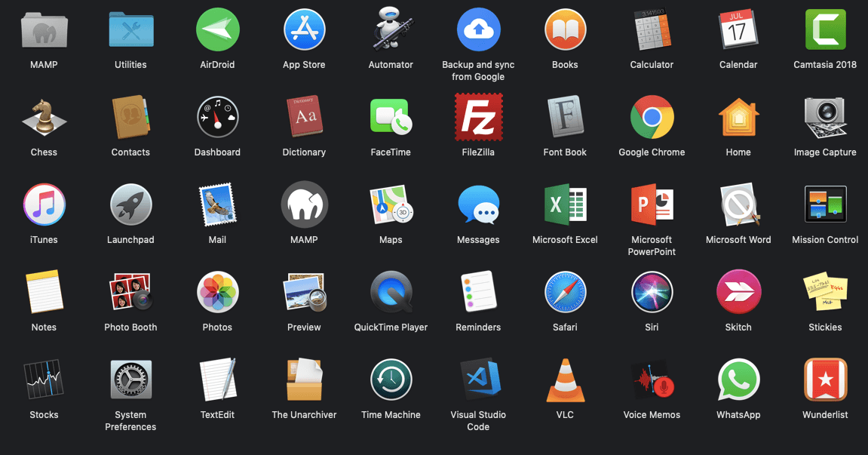868x455 pixels.
Task: Open the Mail app
Action: [x=217, y=204]
